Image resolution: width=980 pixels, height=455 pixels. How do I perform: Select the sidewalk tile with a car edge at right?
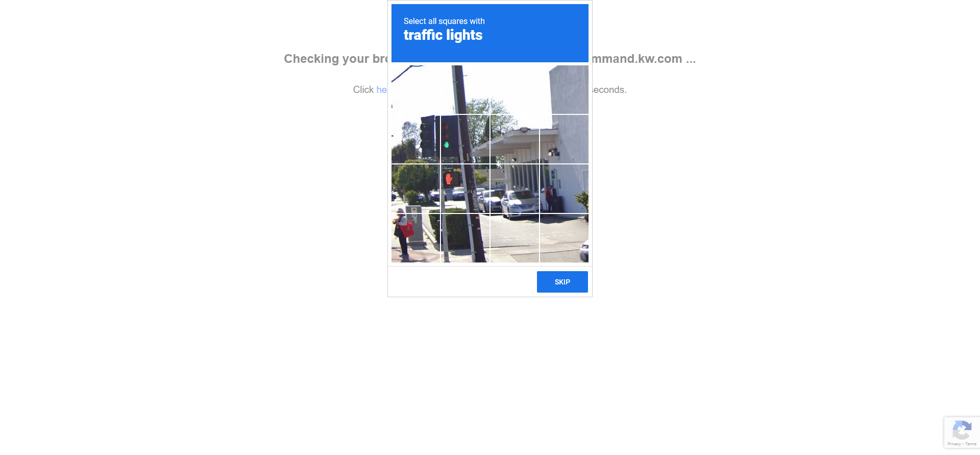(x=564, y=238)
